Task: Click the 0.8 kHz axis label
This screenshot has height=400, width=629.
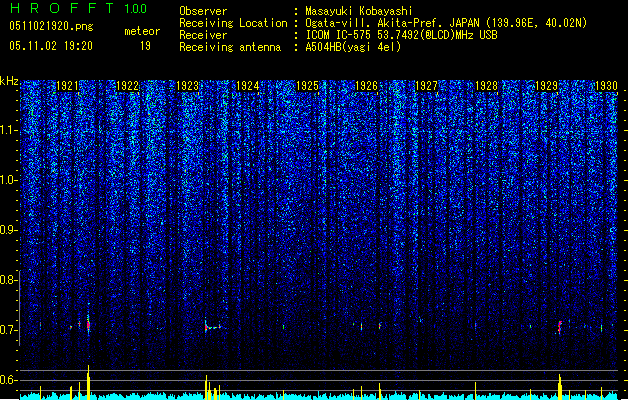Action: coord(8,280)
